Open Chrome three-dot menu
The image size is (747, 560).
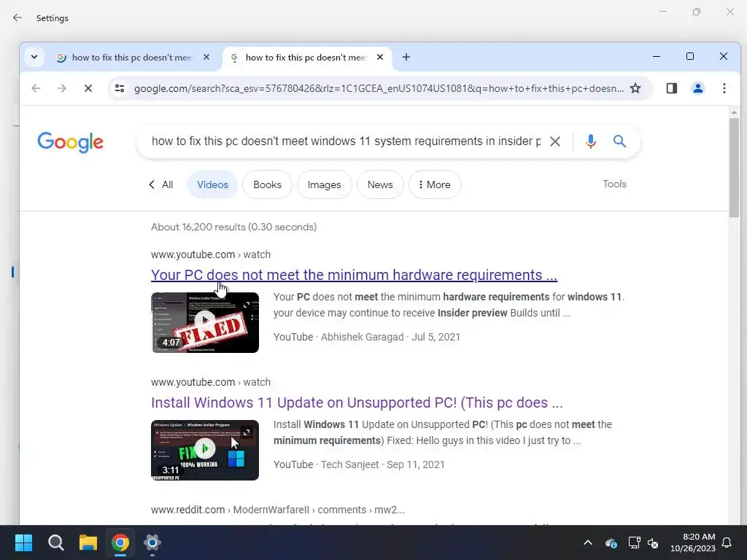[724, 88]
